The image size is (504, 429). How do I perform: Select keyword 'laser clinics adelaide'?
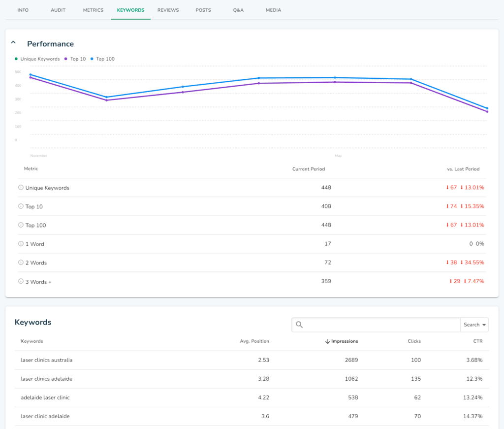point(47,379)
